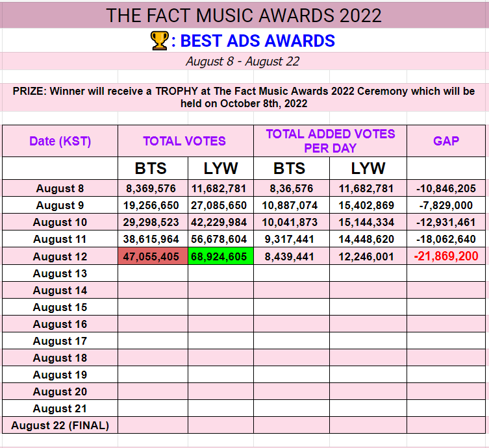The width and height of the screenshot is (489, 448).
Task: Click the cell with 10,041,873
Action: point(292,222)
